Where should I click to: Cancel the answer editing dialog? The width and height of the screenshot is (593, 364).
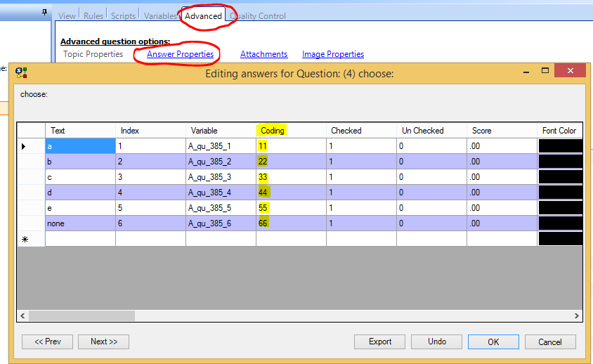(550, 342)
